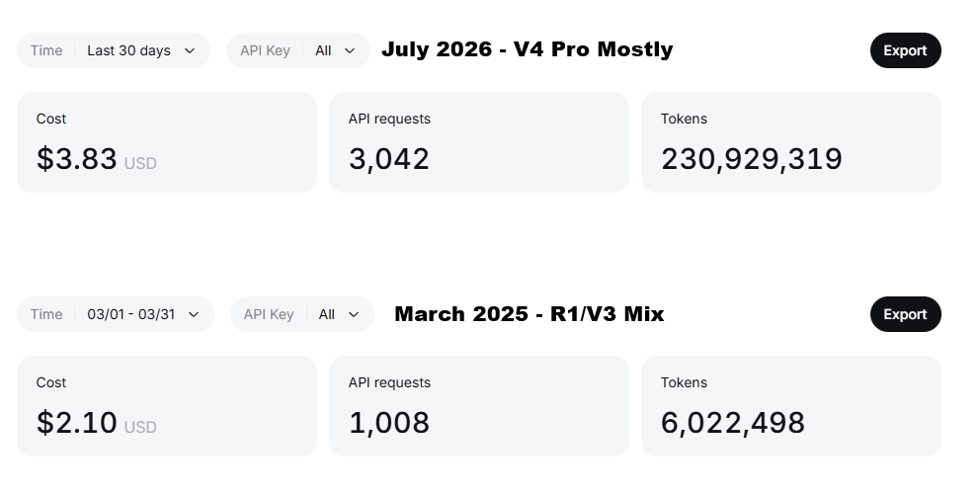Expand the bottom API Key 'All' dropdown
The width and height of the screenshot is (980, 496).
(x=302, y=314)
